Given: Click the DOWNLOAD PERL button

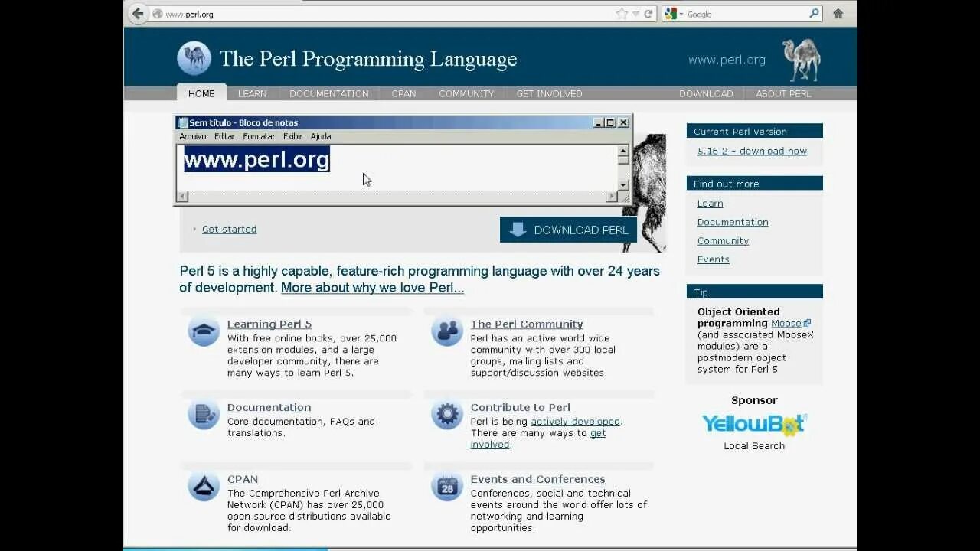Looking at the screenshot, I should [568, 230].
